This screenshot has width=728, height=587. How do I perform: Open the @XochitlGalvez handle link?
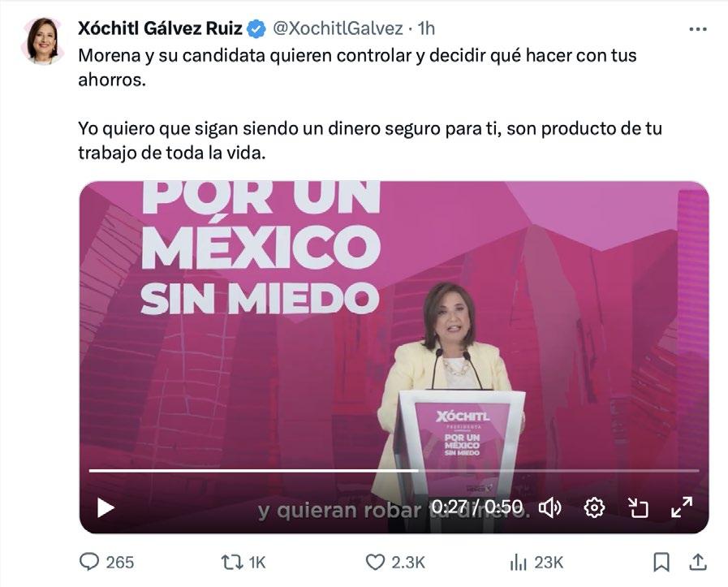point(338,28)
